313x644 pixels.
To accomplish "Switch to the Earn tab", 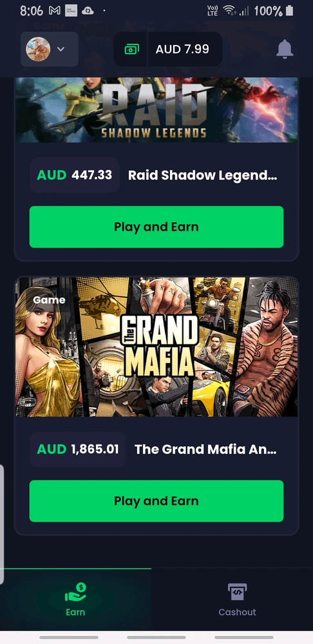I will pyautogui.click(x=75, y=599).
